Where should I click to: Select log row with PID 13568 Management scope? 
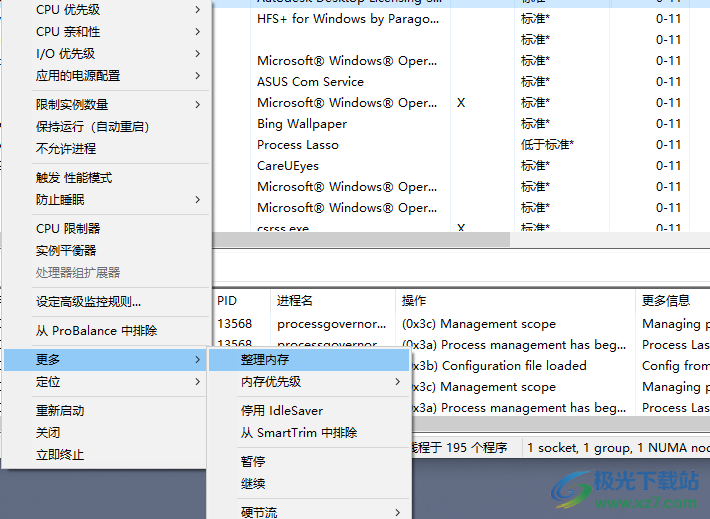[462, 324]
